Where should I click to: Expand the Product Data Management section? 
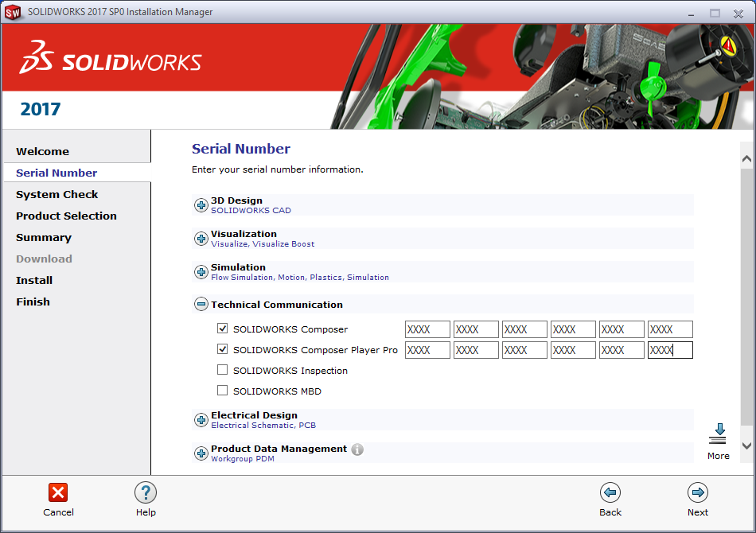[201, 453]
